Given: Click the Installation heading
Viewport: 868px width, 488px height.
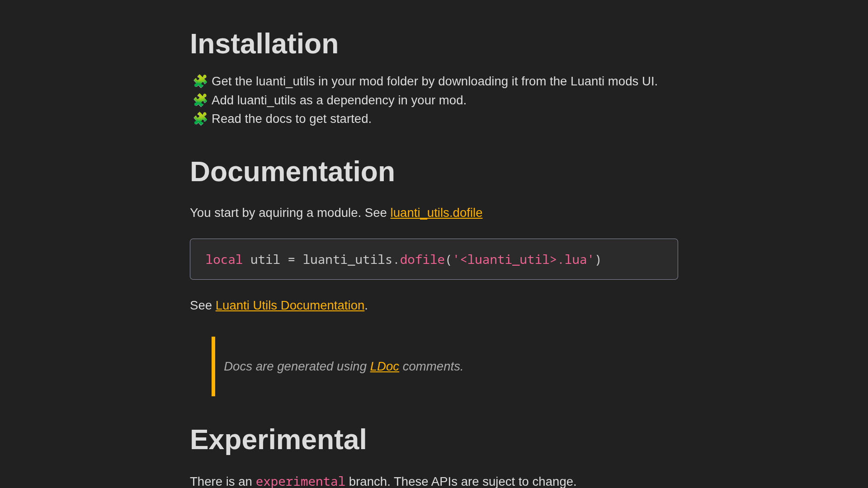Looking at the screenshot, I should [x=264, y=44].
